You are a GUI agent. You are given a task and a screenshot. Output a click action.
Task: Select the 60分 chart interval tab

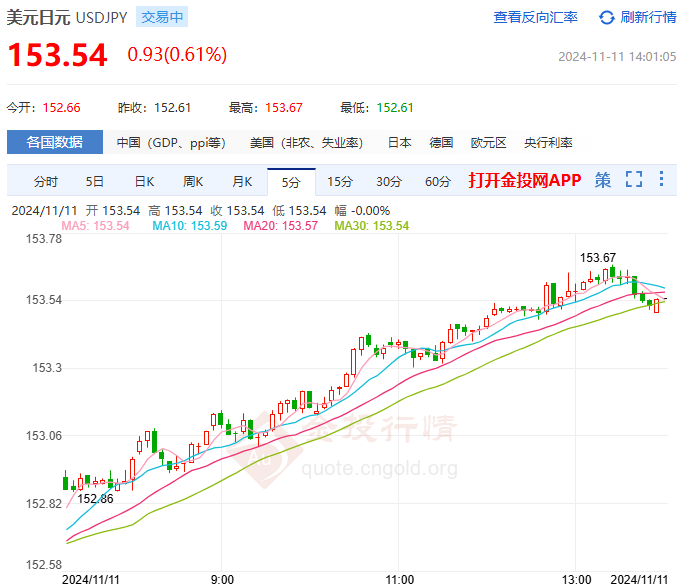point(438,181)
